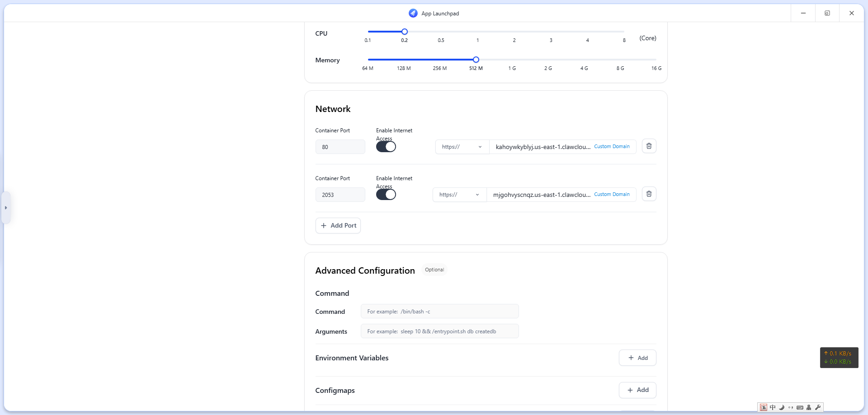Viewport: 868px width, 415px height.
Task: Open Custom Domain for the kahoywkyblyj address
Action: click(x=612, y=146)
